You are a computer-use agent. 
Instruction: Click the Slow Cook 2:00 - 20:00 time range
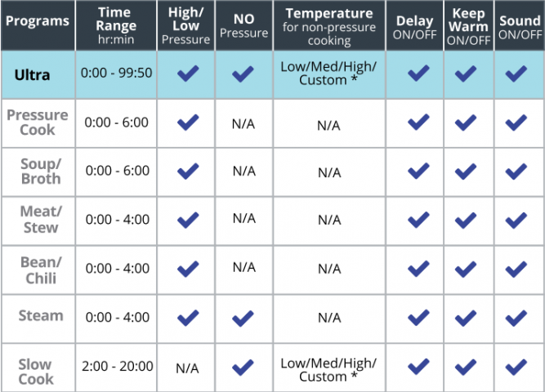(x=116, y=367)
